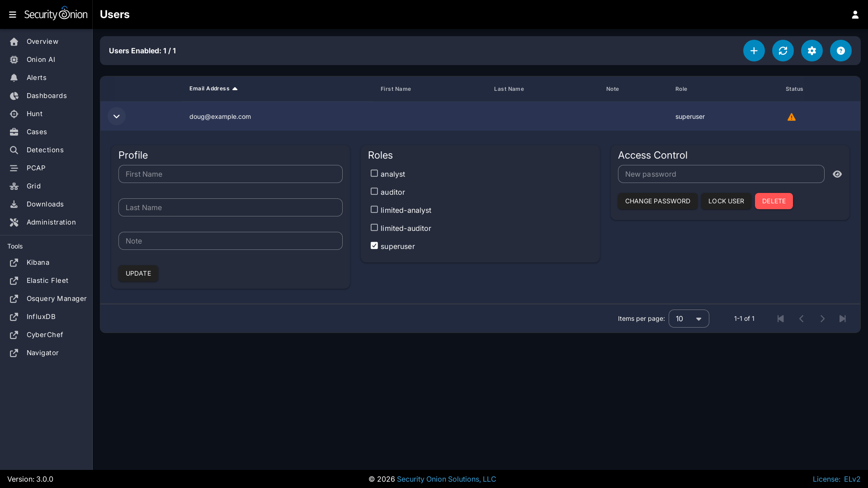The width and height of the screenshot is (868, 488).
Task: Collapse the doug@example.com user row
Action: click(x=116, y=117)
